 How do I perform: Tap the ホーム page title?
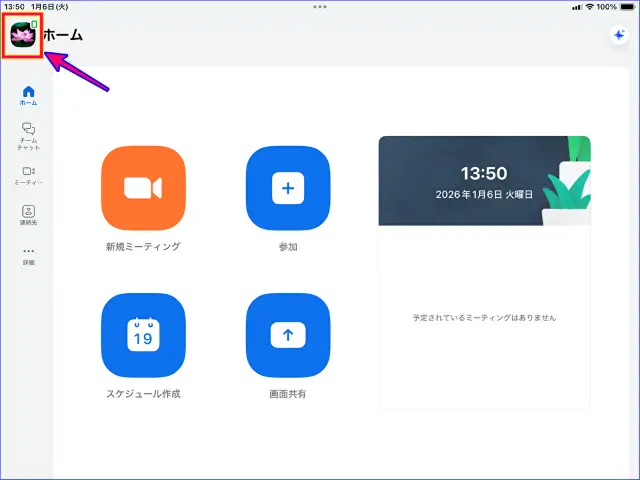click(x=63, y=35)
